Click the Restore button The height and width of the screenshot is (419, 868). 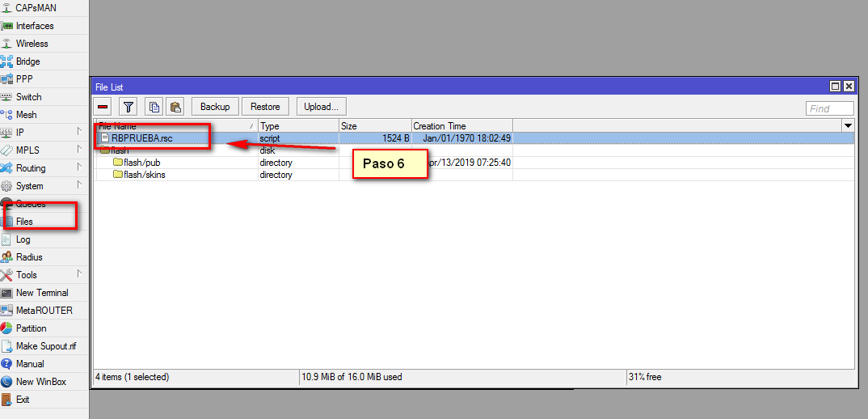265,107
